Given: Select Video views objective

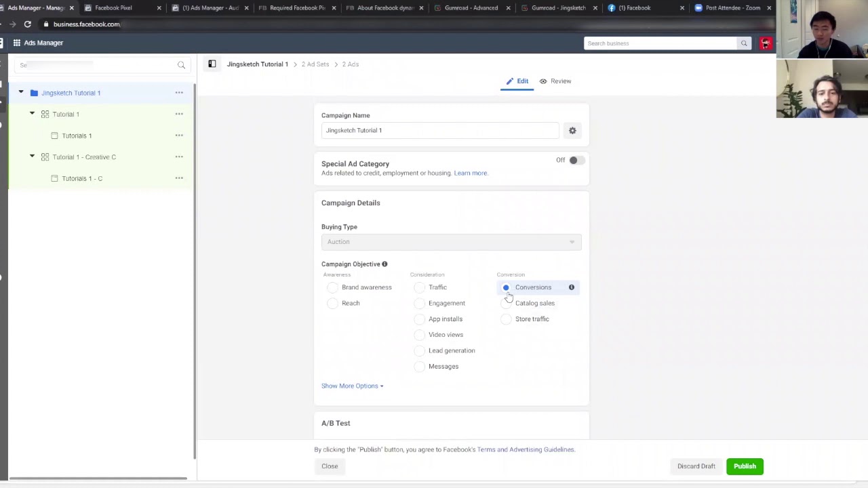Looking at the screenshot, I should 419,335.
